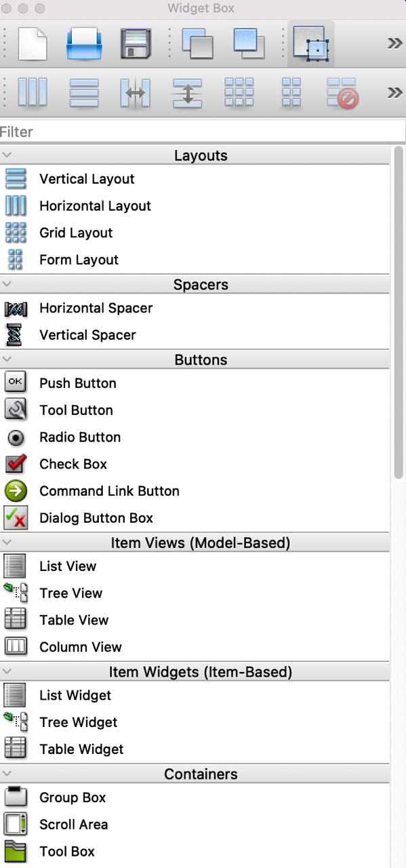Screen dimensions: 406x868
Task: Click the Lay Out in Grid toolbar icon
Action: pyautogui.click(x=239, y=92)
